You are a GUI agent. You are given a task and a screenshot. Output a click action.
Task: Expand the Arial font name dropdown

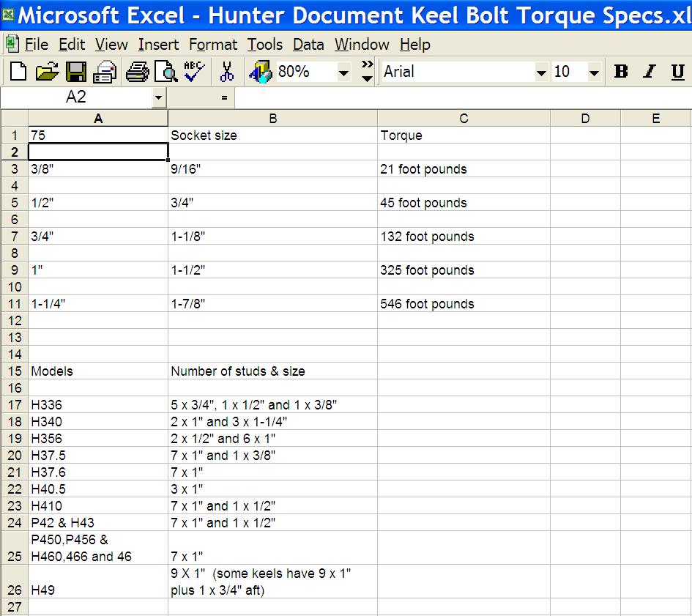pyautogui.click(x=541, y=73)
